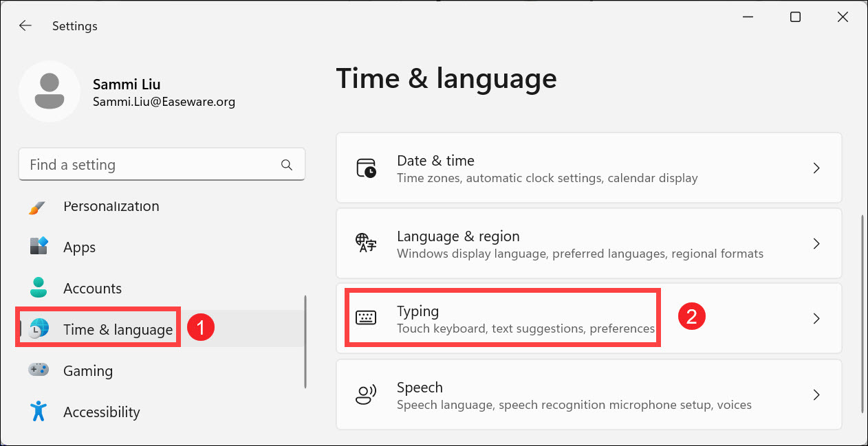Click the Accounts person icon
The width and height of the screenshot is (868, 446).
tap(39, 288)
